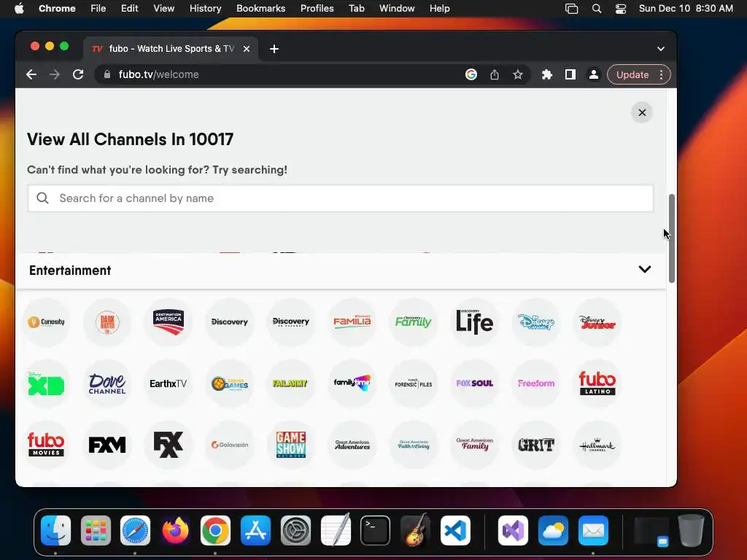Select the Games channel with orange emblem

click(x=230, y=384)
